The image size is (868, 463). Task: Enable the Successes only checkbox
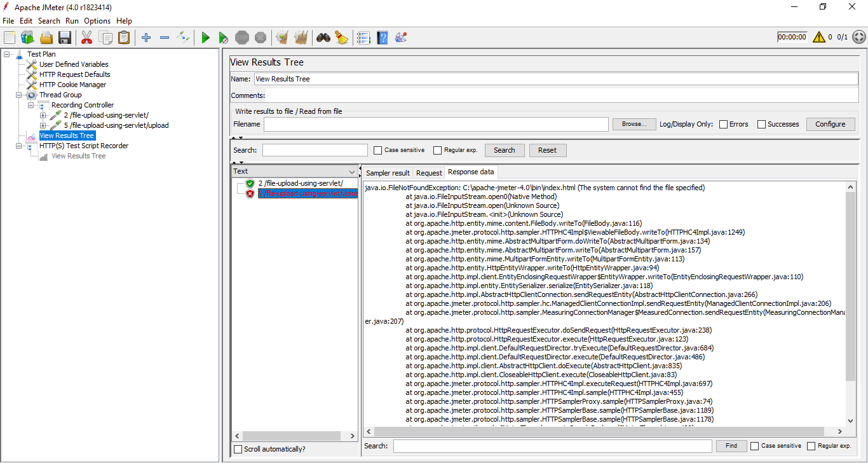761,124
